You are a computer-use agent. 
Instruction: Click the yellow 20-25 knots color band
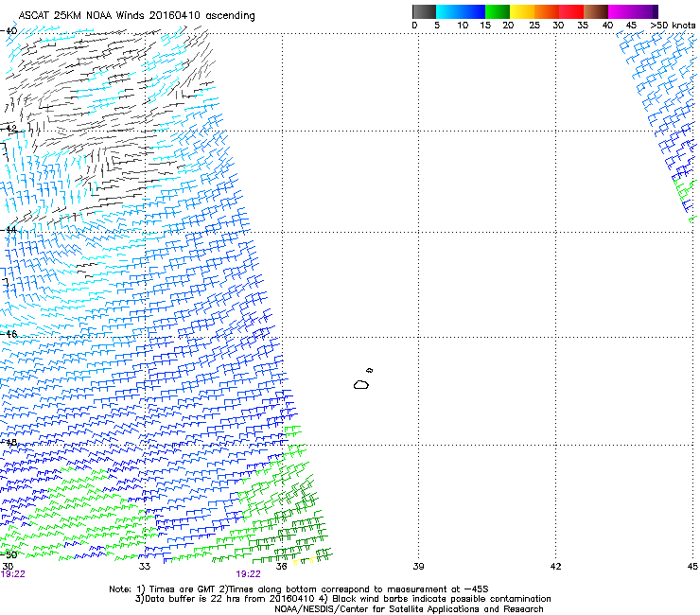522,11
